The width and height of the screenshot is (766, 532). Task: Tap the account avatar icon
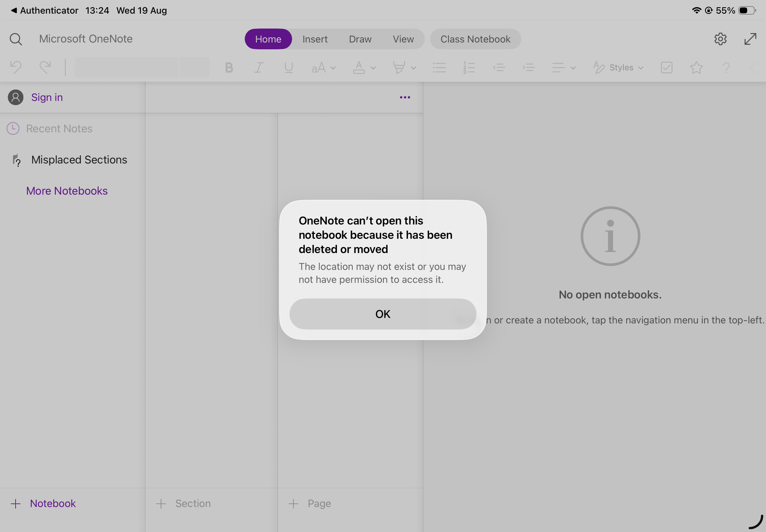coord(16,97)
